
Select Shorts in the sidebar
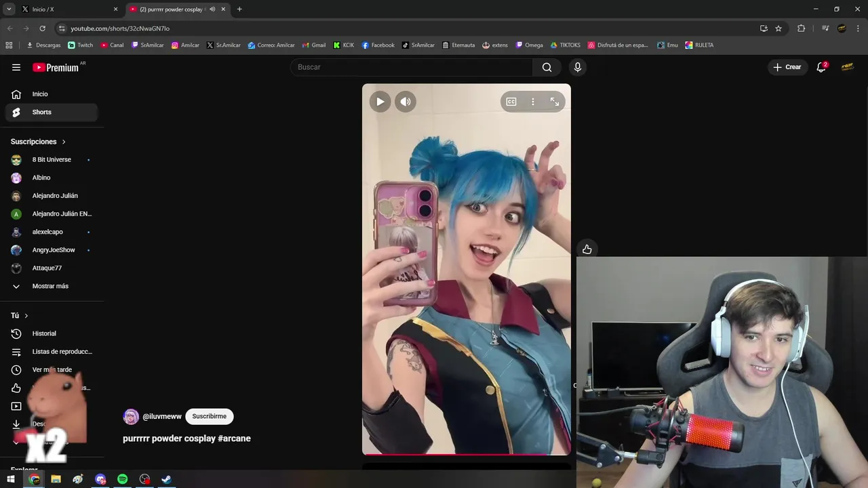pos(52,113)
